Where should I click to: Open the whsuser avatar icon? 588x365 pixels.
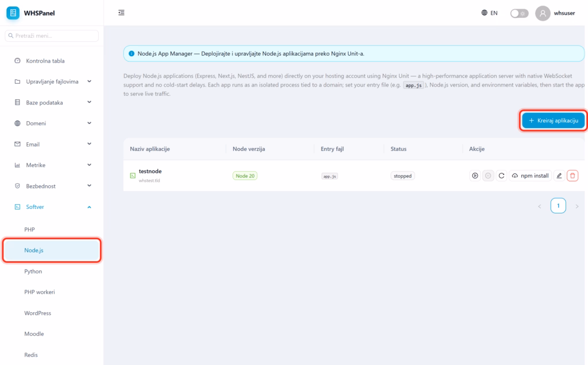(543, 13)
